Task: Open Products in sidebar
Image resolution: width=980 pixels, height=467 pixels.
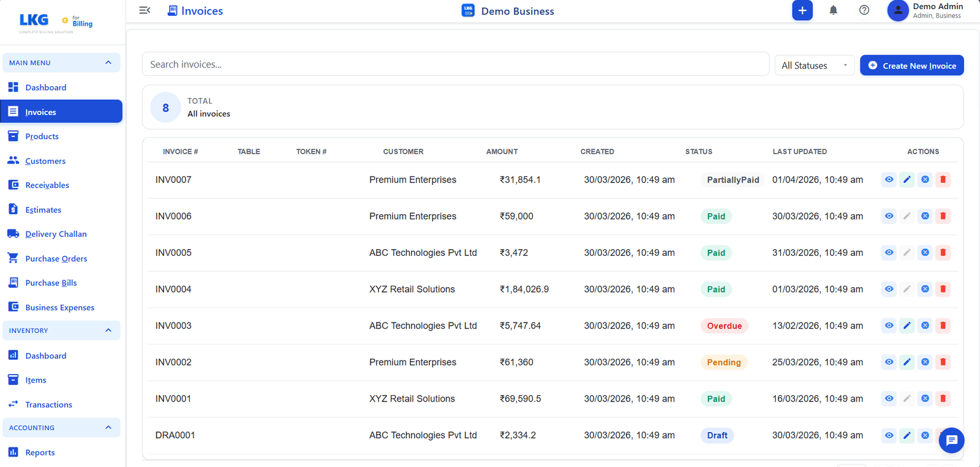Action: click(x=61, y=136)
